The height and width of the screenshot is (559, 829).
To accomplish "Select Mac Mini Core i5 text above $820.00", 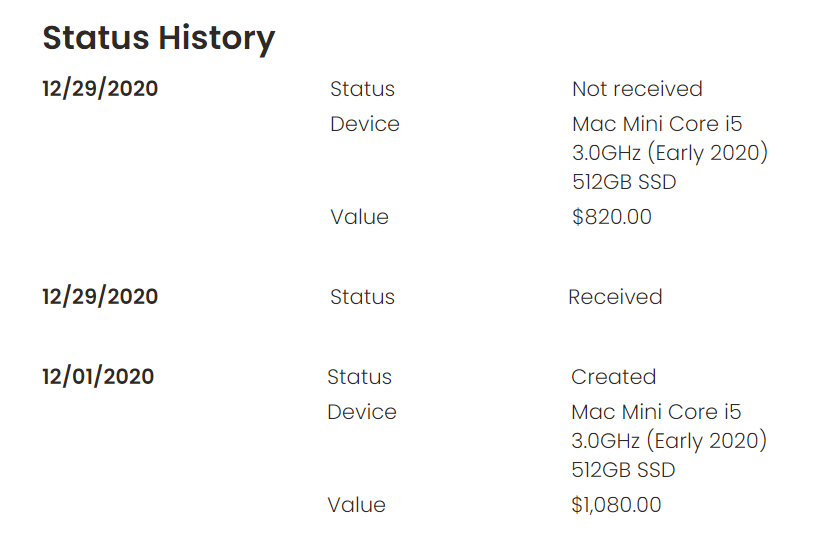I will [x=657, y=124].
